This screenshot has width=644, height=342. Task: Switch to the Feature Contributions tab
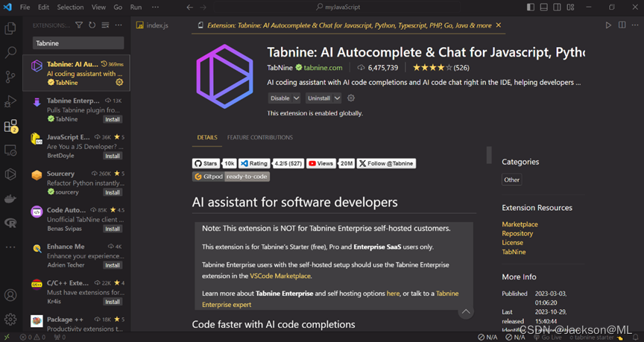(259, 138)
